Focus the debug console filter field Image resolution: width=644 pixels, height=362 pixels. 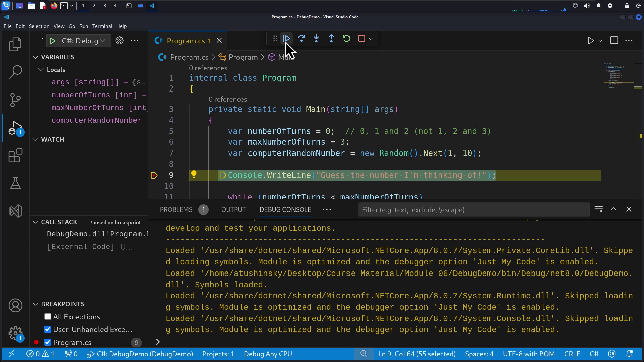coord(474,210)
